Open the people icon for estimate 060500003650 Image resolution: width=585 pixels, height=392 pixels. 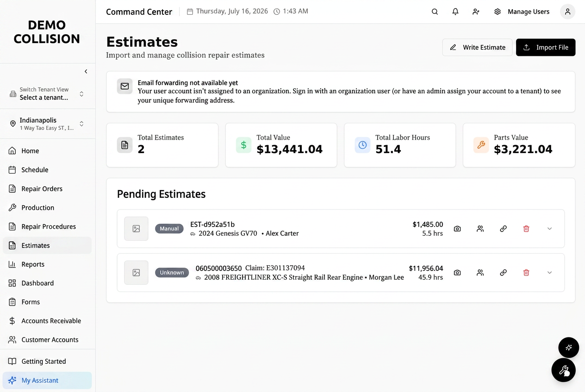tap(480, 273)
